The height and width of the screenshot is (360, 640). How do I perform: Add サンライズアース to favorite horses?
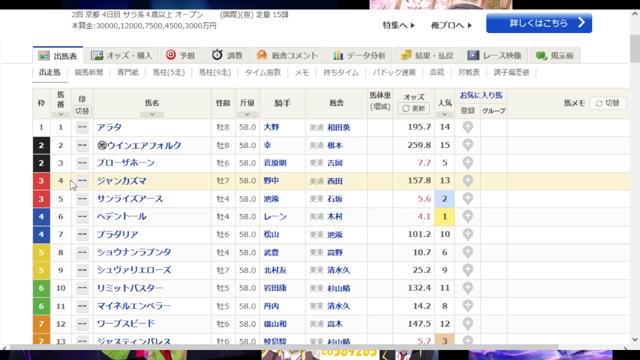(468, 199)
